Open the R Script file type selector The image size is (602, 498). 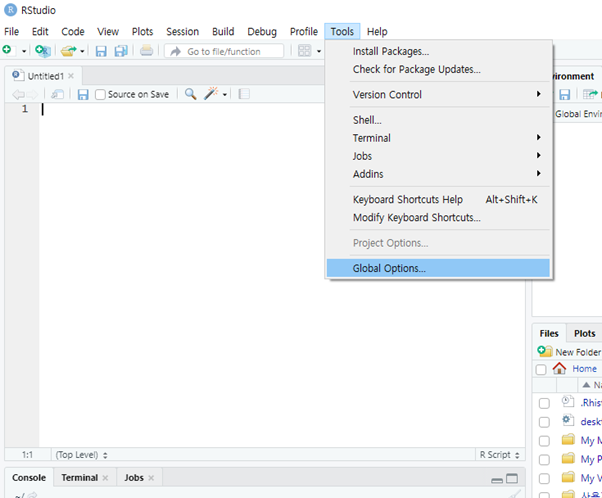(x=499, y=455)
